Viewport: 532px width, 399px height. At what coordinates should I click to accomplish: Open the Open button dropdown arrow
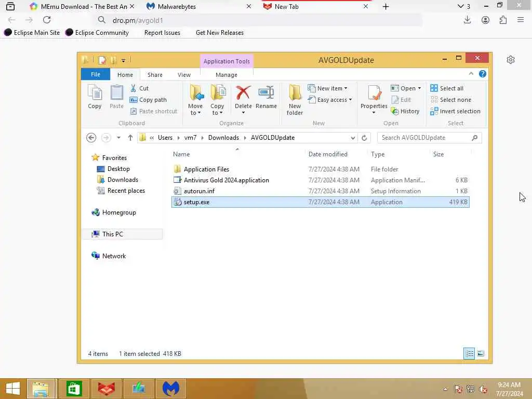419,88
